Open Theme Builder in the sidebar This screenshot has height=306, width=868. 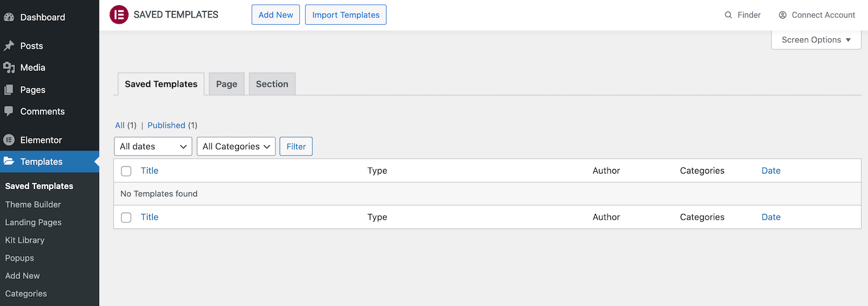click(33, 204)
